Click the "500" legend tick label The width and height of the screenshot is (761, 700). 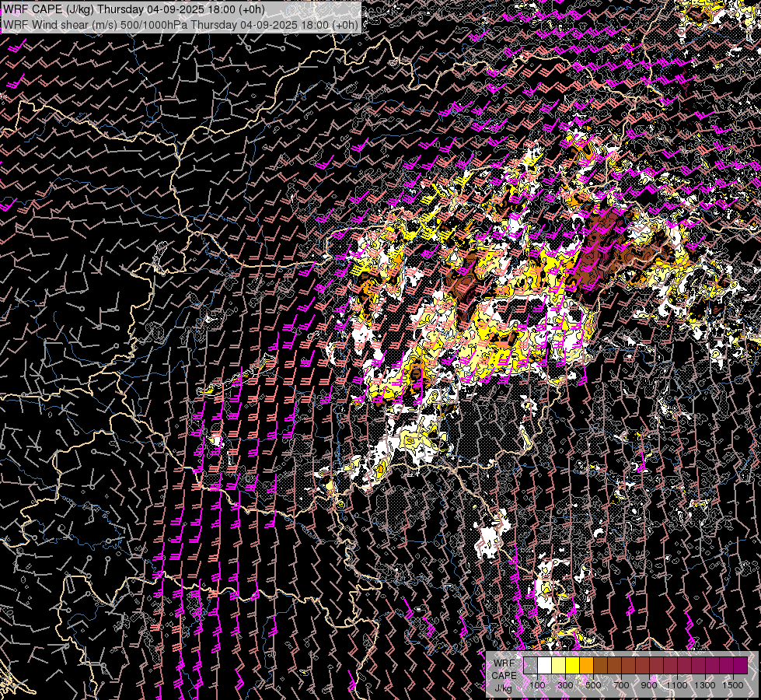pos(593,685)
